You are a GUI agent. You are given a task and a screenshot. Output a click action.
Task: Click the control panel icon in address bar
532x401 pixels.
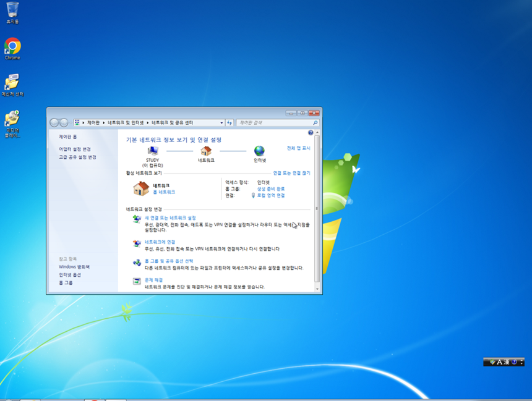tap(77, 122)
